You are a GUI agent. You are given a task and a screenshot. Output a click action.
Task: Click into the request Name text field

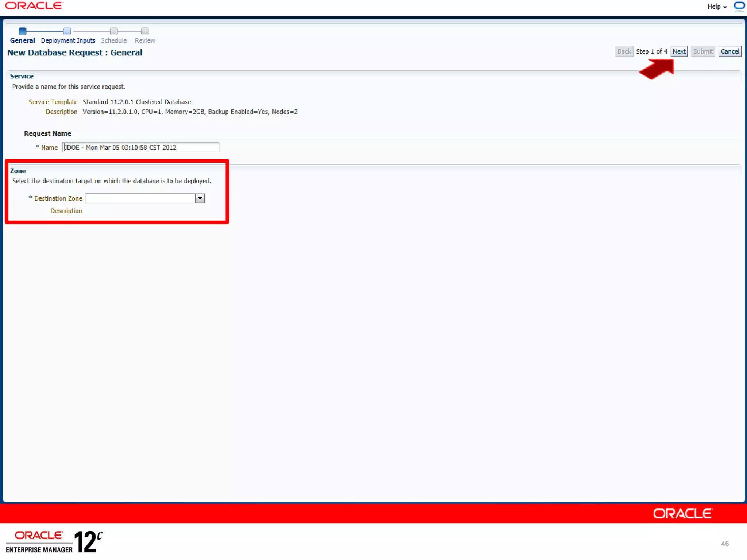pos(140,147)
